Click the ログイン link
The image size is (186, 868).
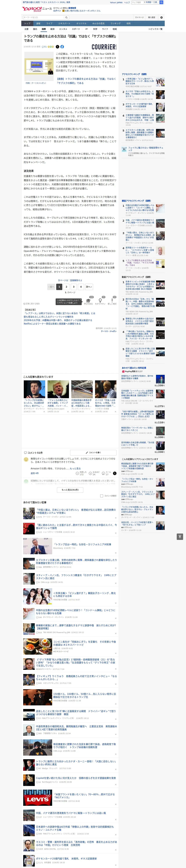(x=57, y=11)
